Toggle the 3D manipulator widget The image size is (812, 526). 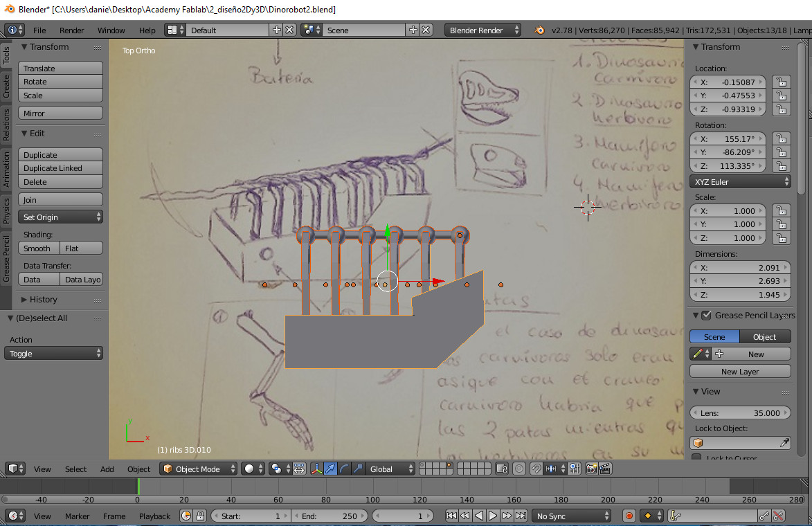point(316,469)
